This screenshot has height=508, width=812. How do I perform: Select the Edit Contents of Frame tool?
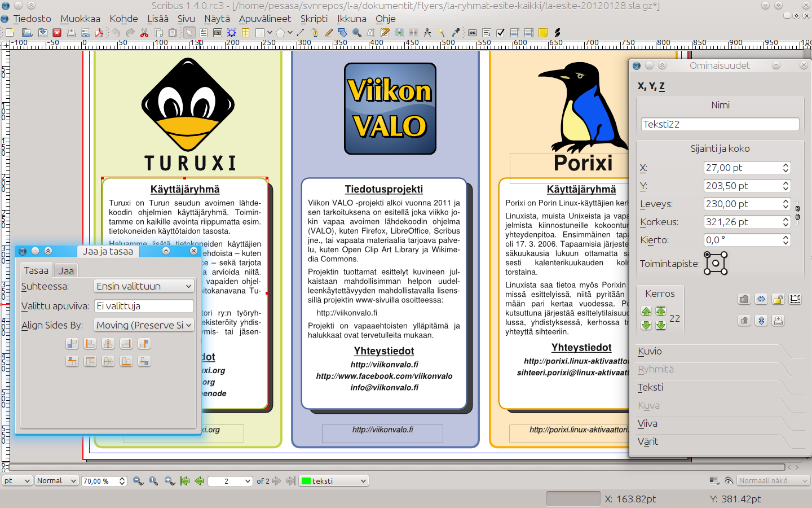(370, 33)
